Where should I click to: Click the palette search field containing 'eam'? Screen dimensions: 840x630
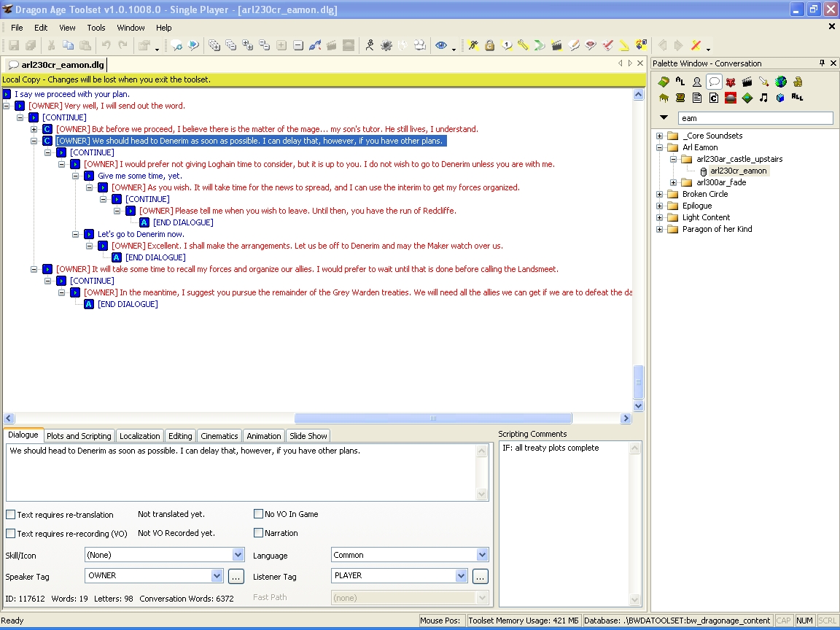tap(755, 118)
